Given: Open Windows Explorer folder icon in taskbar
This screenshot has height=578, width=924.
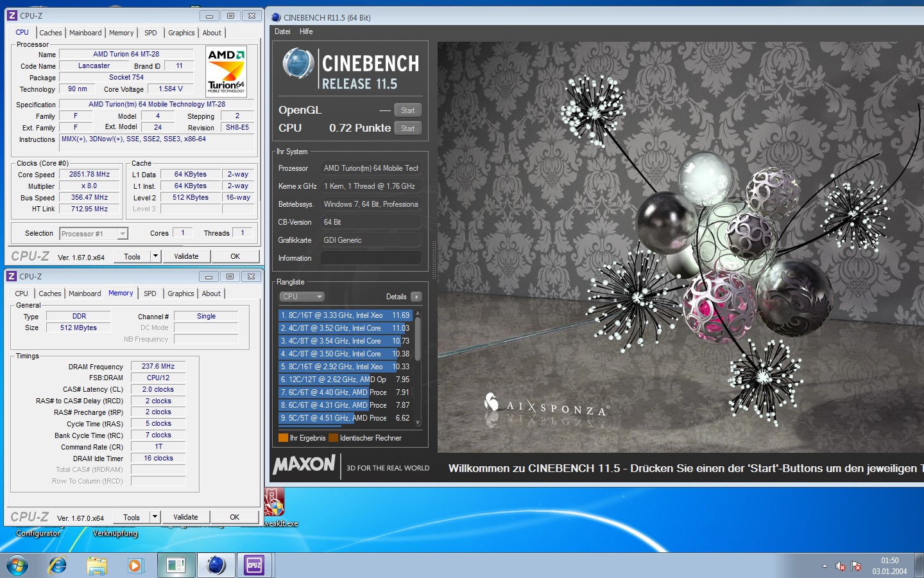Looking at the screenshot, I should [97, 565].
